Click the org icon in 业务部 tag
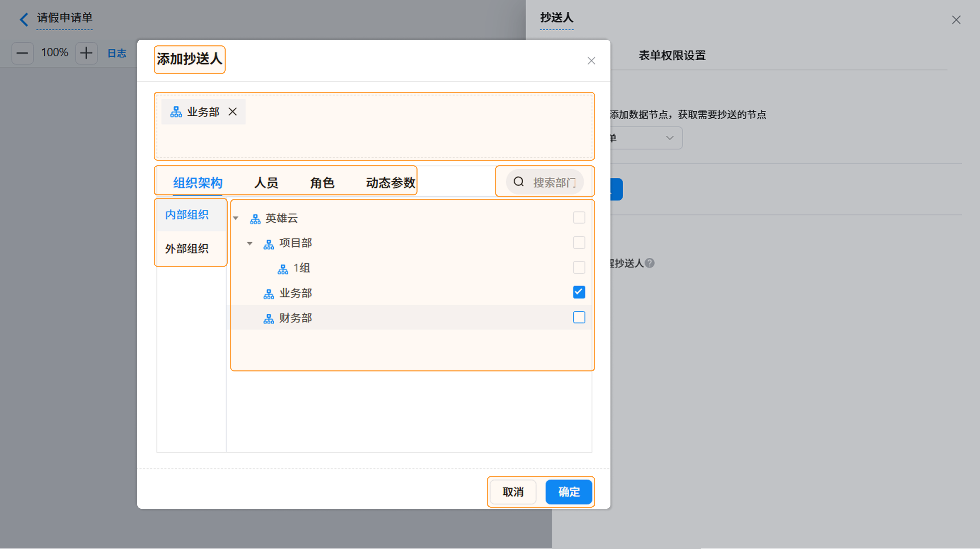Viewport: 980px width, 549px height. click(176, 112)
